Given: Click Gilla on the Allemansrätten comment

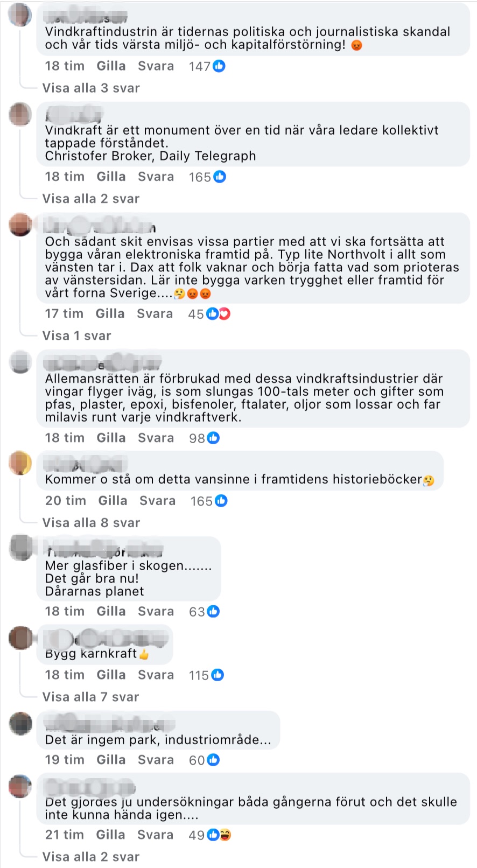Looking at the screenshot, I should [x=111, y=438].
